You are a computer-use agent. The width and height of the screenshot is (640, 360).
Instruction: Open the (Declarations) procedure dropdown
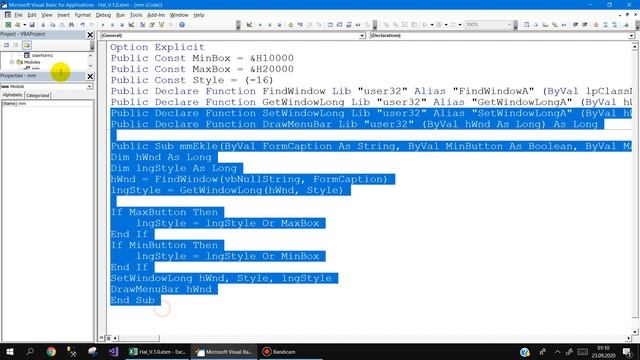pos(631,36)
